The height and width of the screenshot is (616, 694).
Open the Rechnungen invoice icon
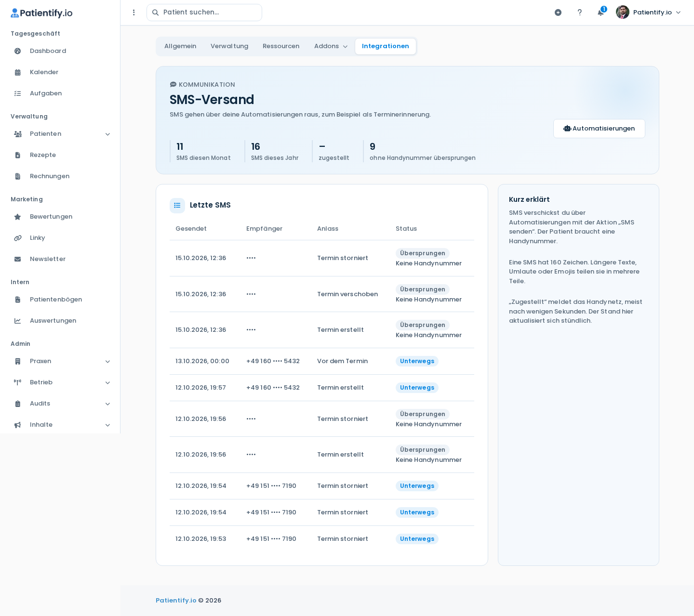(18, 176)
